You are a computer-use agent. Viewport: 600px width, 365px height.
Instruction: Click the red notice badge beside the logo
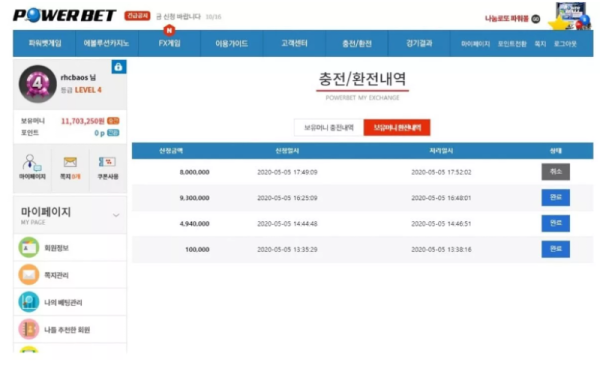(137, 16)
